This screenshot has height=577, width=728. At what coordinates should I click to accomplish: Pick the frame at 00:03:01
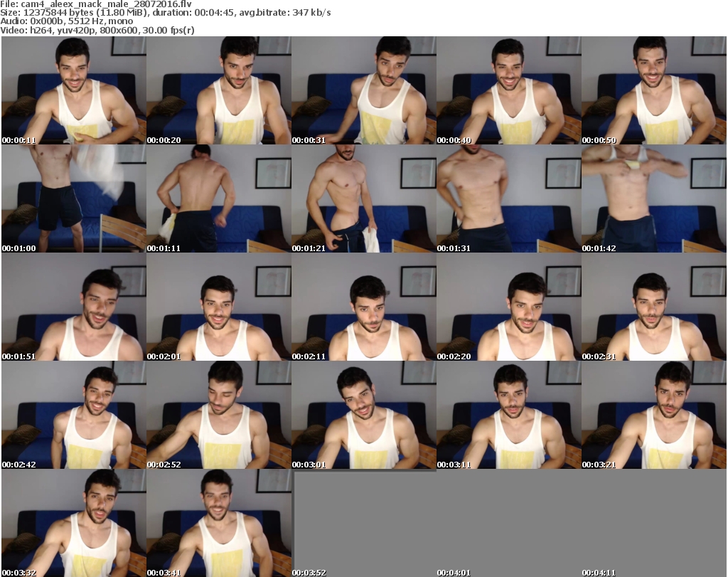(x=363, y=415)
